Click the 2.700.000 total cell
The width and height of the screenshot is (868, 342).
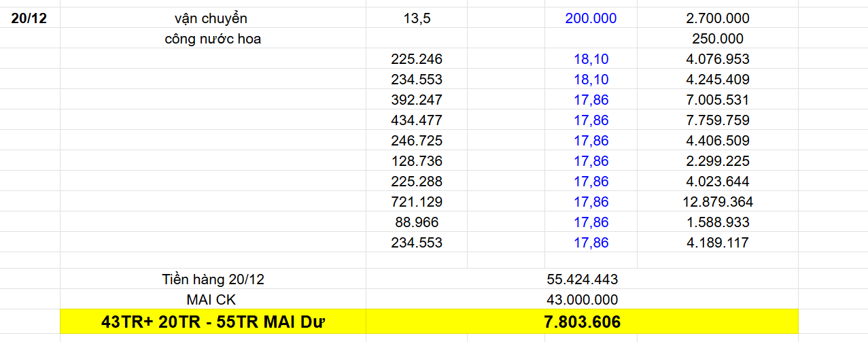(718, 18)
